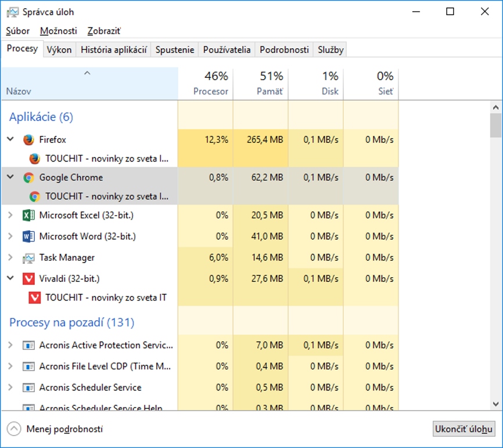Switch to the Výkon tab
The height and width of the screenshot is (448, 503).
point(59,50)
